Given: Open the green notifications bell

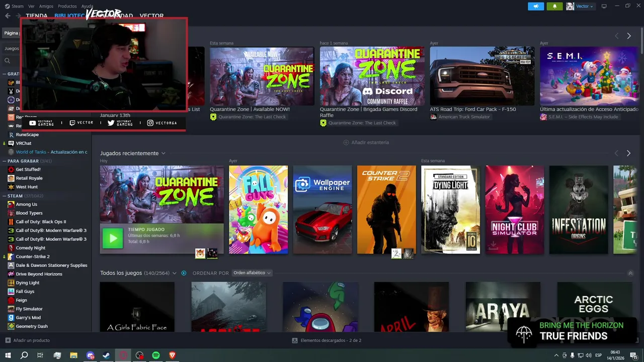Looking at the screenshot, I should coord(554,6).
